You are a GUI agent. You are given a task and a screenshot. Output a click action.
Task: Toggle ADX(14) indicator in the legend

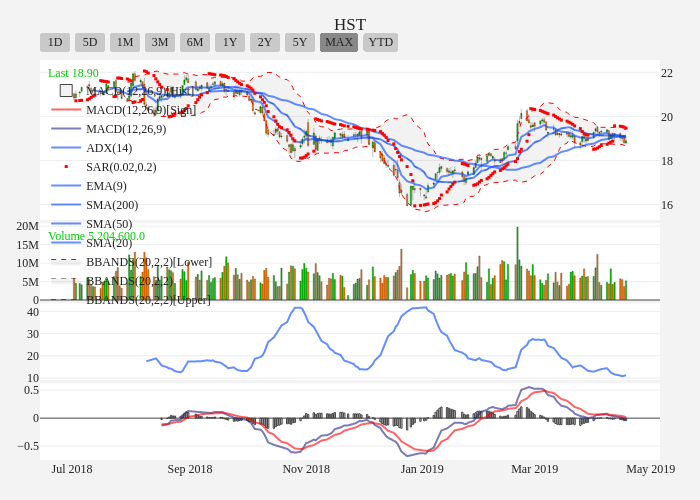(x=108, y=148)
